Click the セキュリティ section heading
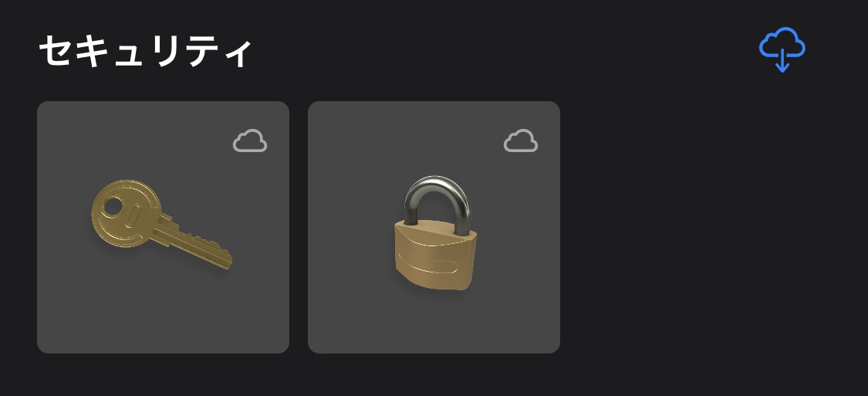 coord(145,52)
